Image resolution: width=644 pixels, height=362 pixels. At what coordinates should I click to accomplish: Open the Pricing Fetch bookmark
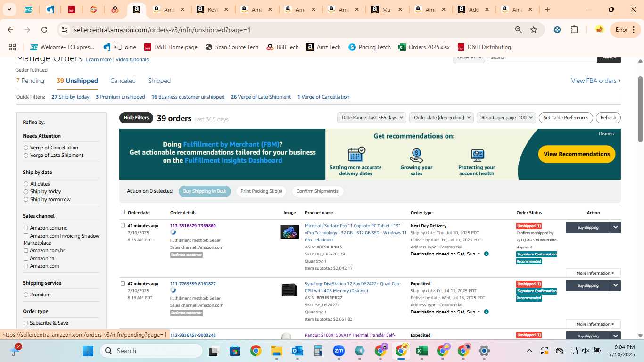pyautogui.click(x=370, y=47)
